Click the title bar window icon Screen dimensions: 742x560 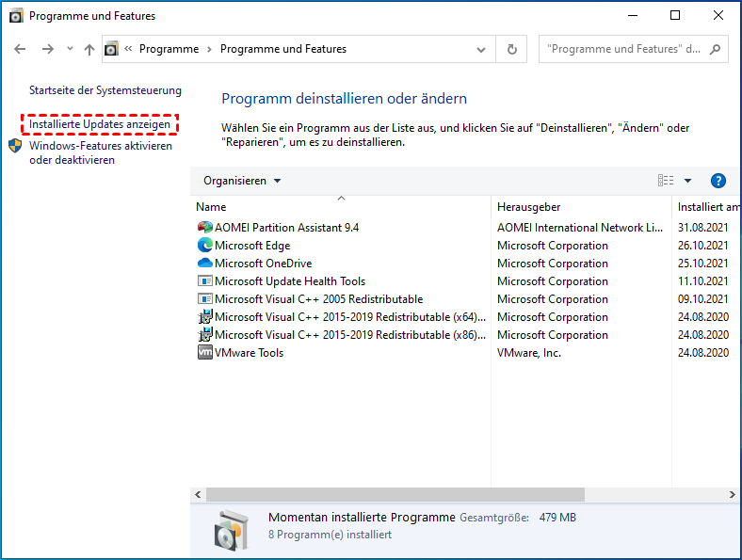tap(16, 16)
